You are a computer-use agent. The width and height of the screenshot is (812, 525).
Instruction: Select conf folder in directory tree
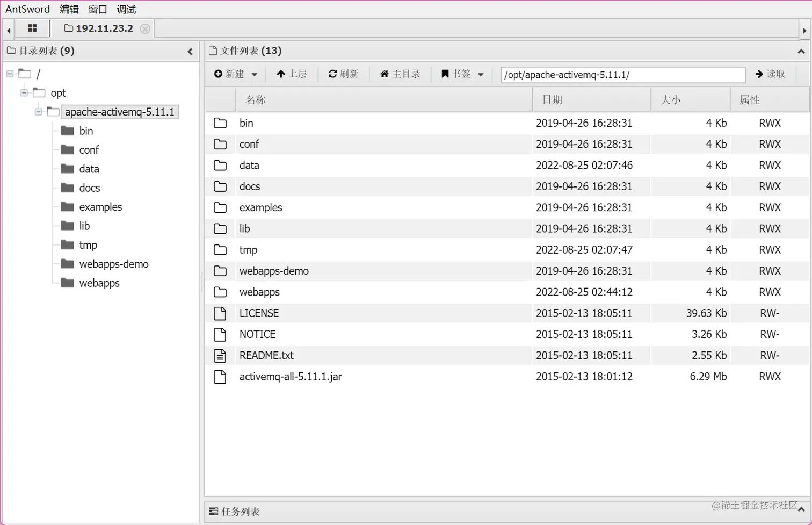tap(89, 150)
